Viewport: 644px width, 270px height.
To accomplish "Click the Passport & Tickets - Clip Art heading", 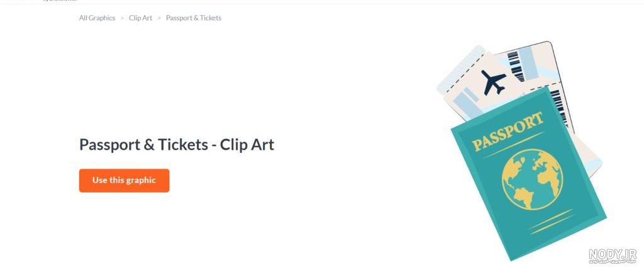I will 177,145.
